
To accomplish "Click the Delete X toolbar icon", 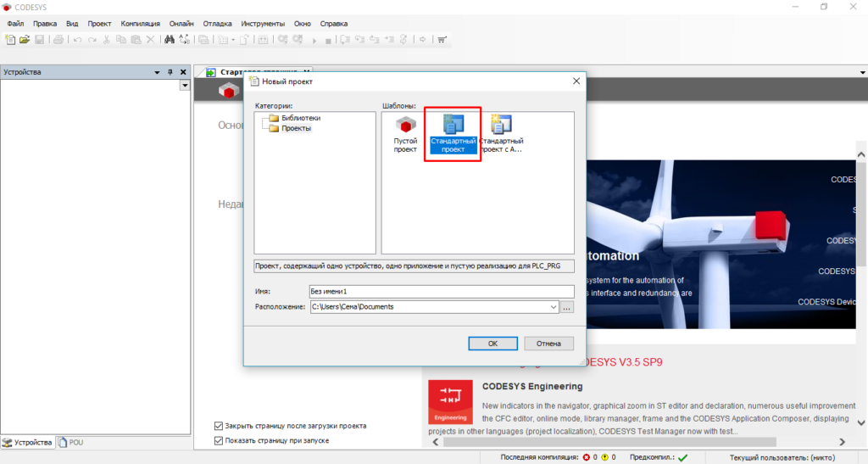I will pos(150,39).
